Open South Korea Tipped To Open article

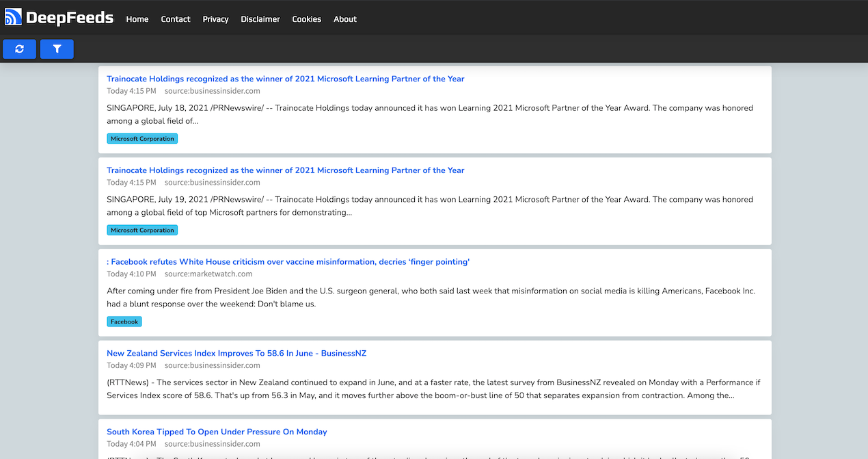[217, 432]
